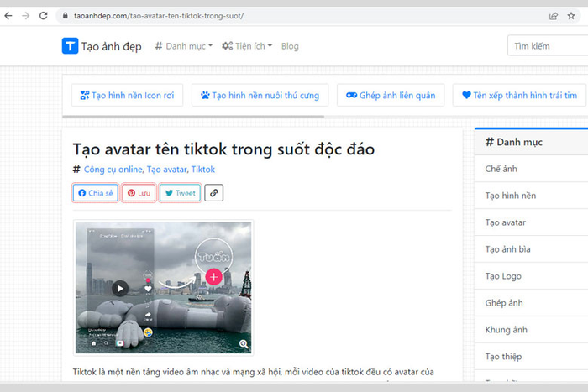This screenshot has width=588, height=392.
Task: Share on Facebook with Chia sẻ button
Action: 96,192
